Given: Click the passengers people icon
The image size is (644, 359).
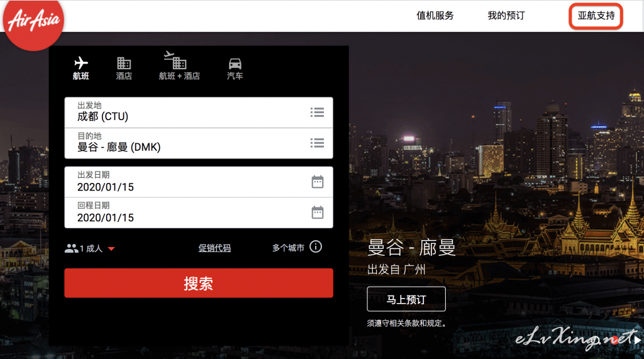Looking at the screenshot, I should point(72,248).
